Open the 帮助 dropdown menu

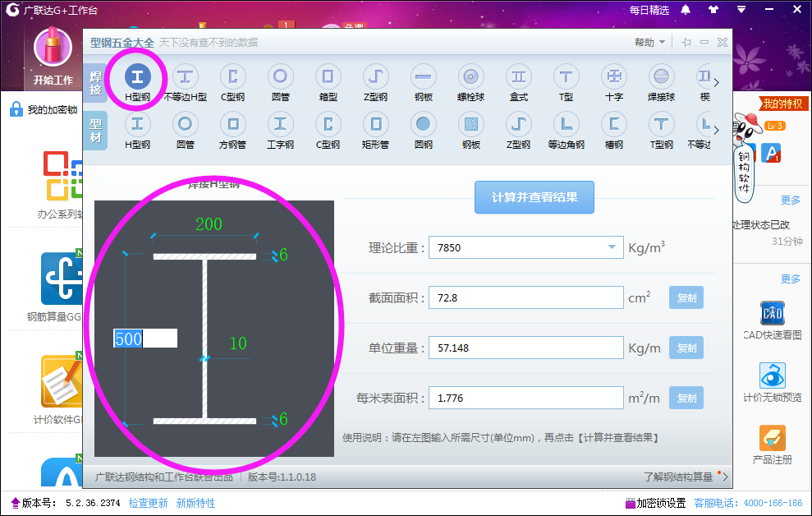click(650, 43)
